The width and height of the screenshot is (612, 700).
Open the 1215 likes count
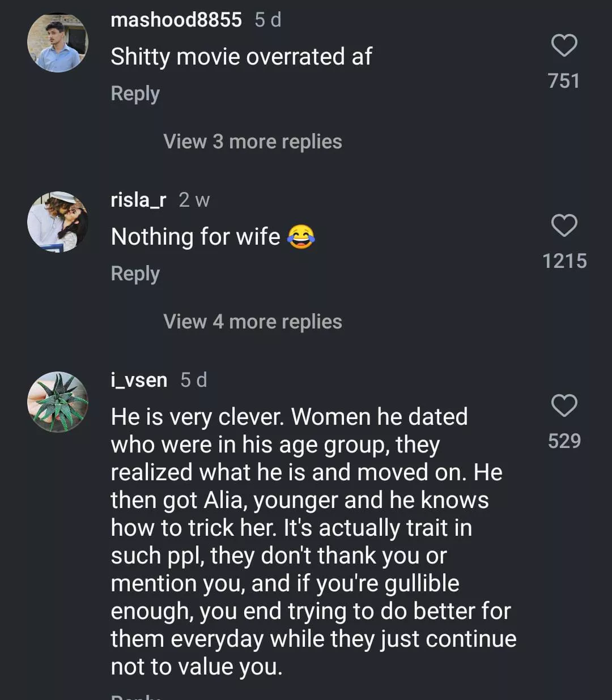point(564,261)
